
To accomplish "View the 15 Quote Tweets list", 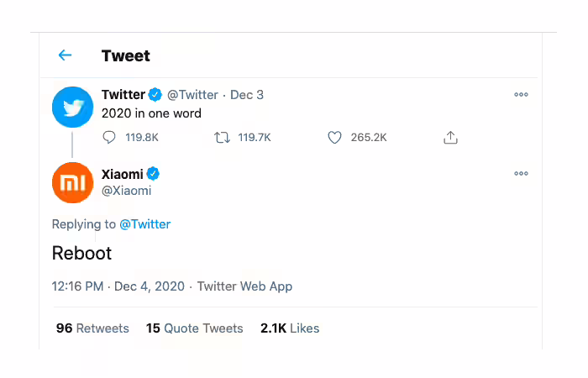I will click(x=194, y=328).
